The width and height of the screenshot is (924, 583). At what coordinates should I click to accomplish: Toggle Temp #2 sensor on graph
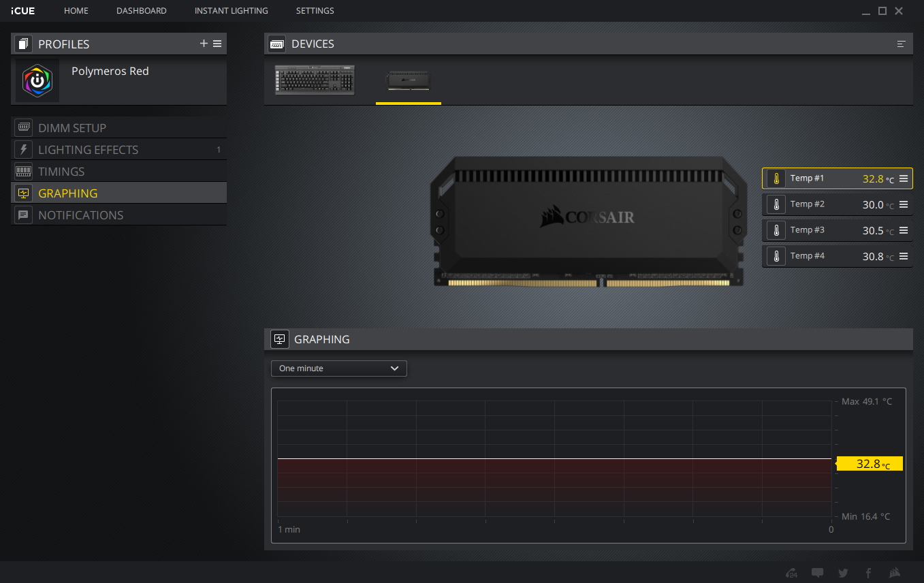coord(776,204)
